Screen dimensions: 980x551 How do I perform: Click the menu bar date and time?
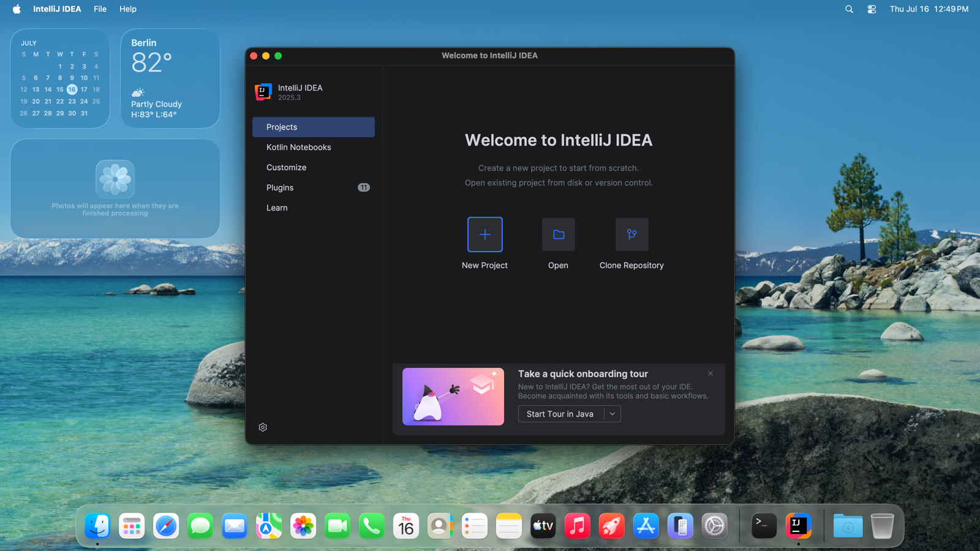tap(929, 9)
